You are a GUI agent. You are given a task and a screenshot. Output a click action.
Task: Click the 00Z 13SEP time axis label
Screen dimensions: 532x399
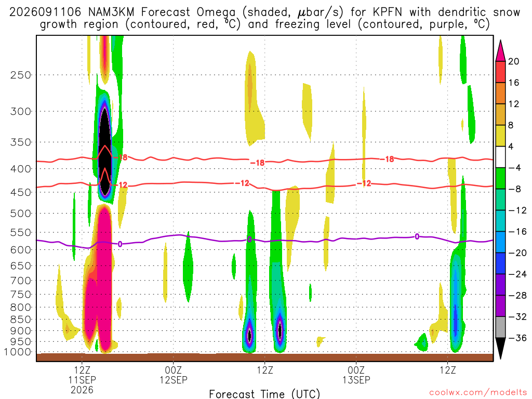coord(356,375)
